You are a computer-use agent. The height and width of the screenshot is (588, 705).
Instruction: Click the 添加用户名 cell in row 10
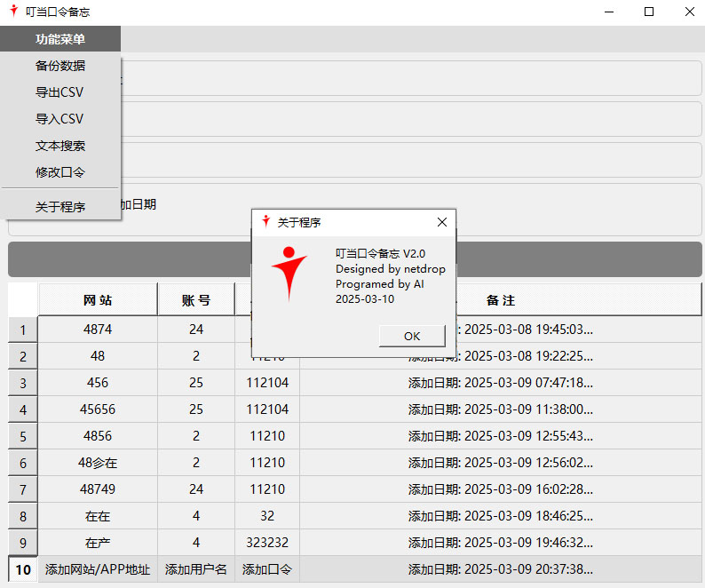tap(196, 569)
